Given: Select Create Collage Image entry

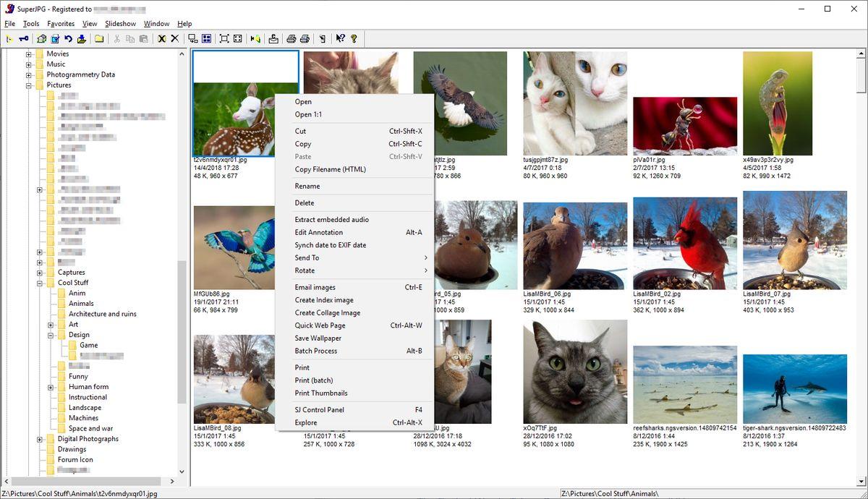Looking at the screenshot, I should 354,312.
